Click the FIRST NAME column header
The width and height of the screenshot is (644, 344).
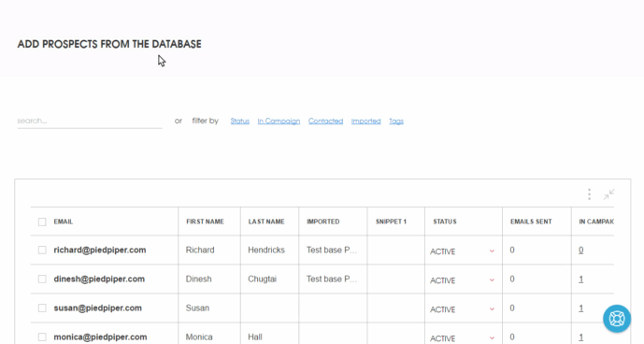pyautogui.click(x=205, y=222)
